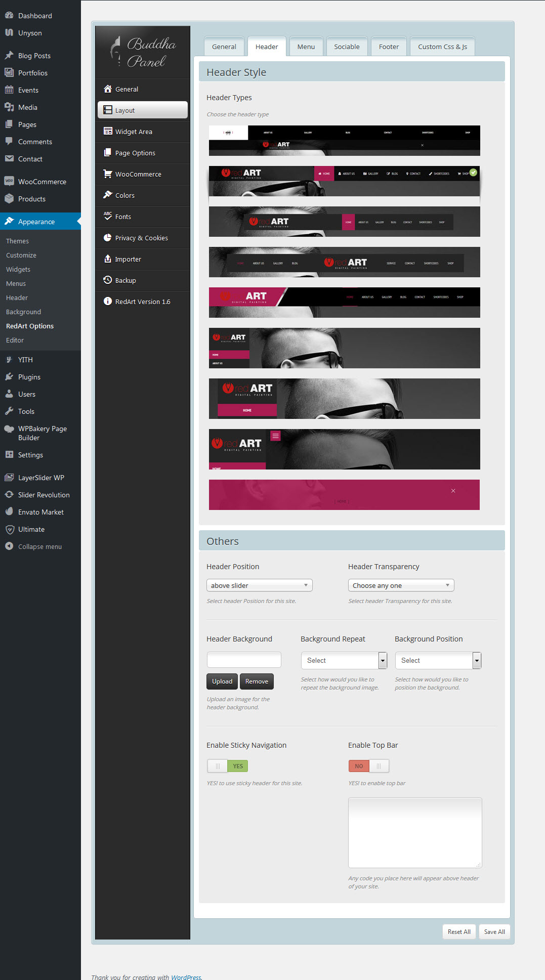Click the Header Background image field

point(244,660)
